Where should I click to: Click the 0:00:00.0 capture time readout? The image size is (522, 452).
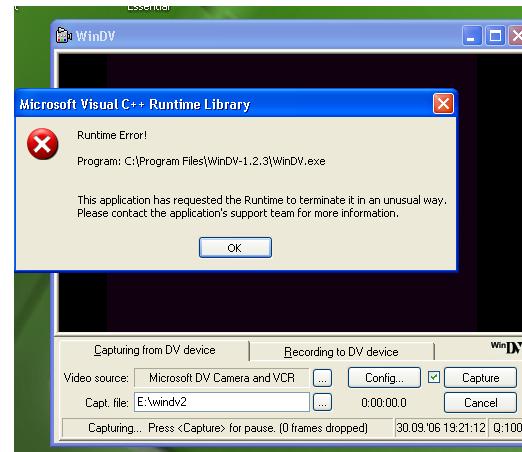pyautogui.click(x=384, y=403)
